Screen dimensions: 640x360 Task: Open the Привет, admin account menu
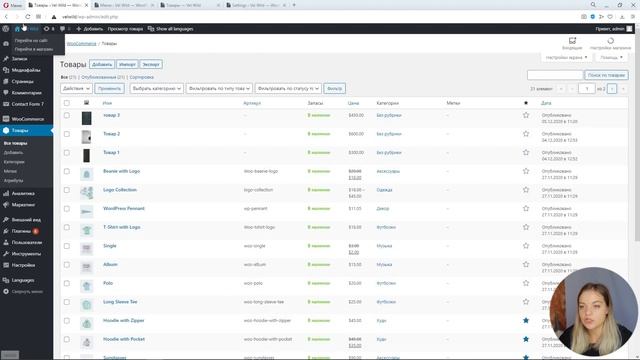[x=613, y=29]
